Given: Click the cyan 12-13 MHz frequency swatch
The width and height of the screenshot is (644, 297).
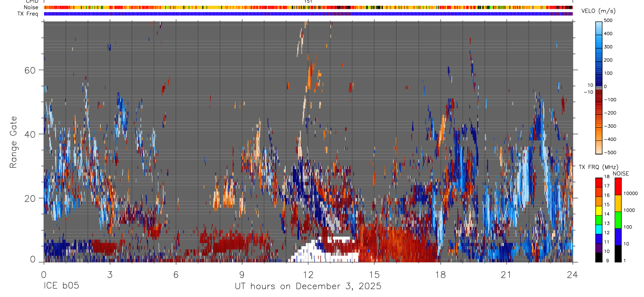Looking at the screenshot, I should (x=599, y=228).
